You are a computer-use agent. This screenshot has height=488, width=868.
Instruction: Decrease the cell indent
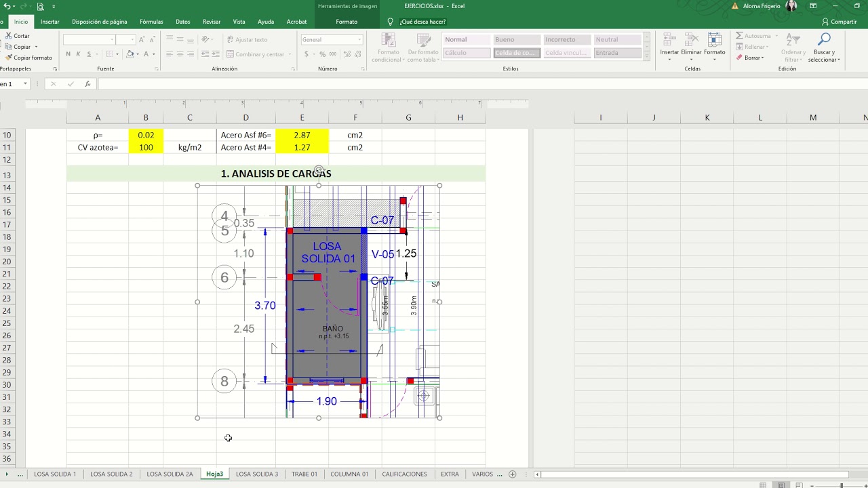(x=205, y=54)
